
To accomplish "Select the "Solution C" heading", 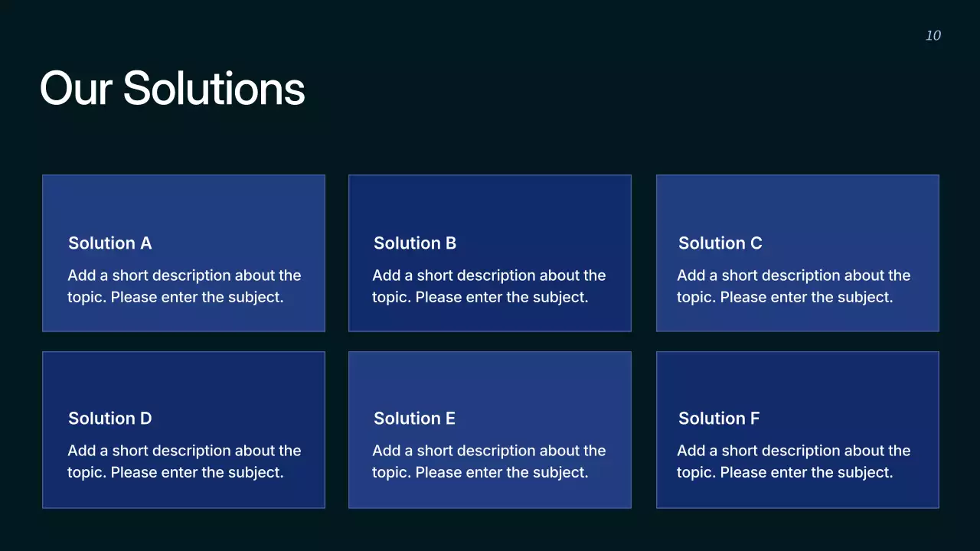I will click(x=720, y=243).
